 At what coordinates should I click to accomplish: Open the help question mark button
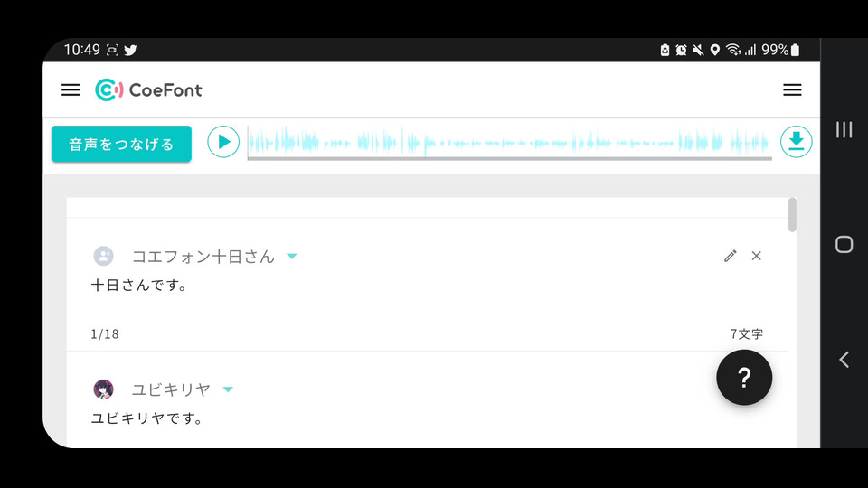pos(744,378)
